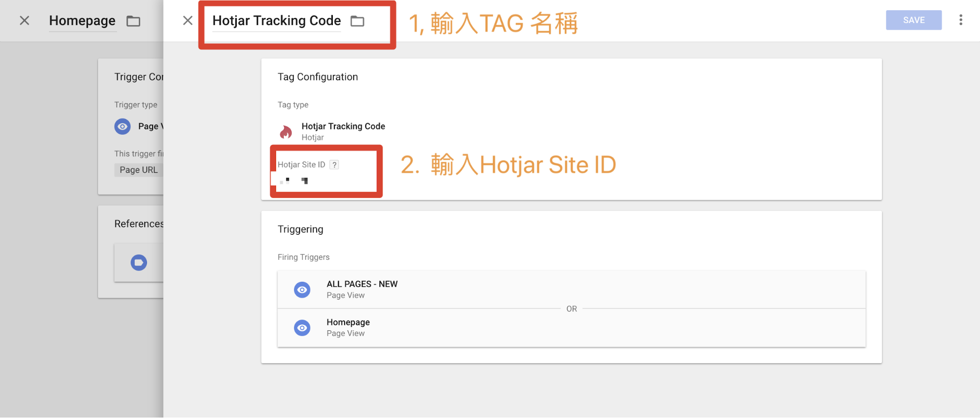Click the Tag Configuration heading
980x418 pixels.
tap(318, 77)
